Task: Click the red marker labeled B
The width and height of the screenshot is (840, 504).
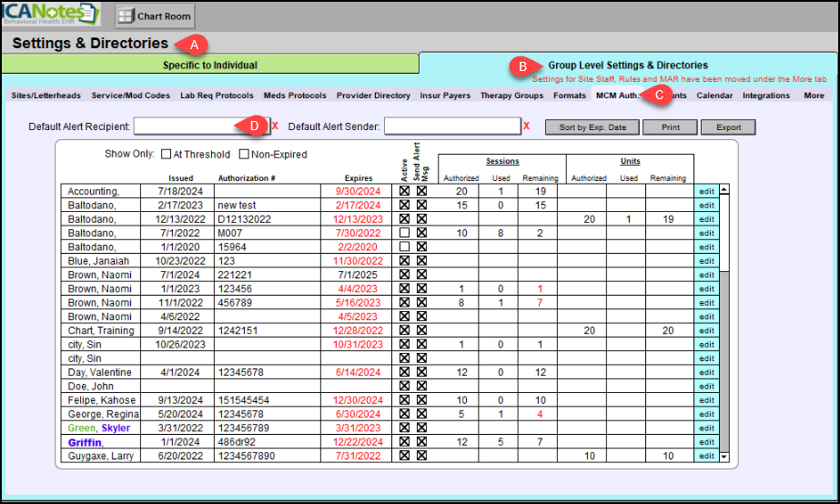Action: click(523, 66)
